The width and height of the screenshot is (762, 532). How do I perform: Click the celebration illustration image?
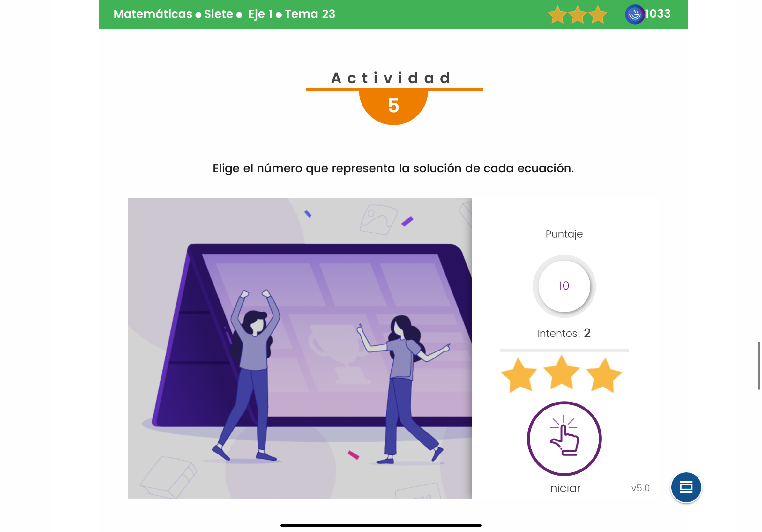tap(300, 348)
